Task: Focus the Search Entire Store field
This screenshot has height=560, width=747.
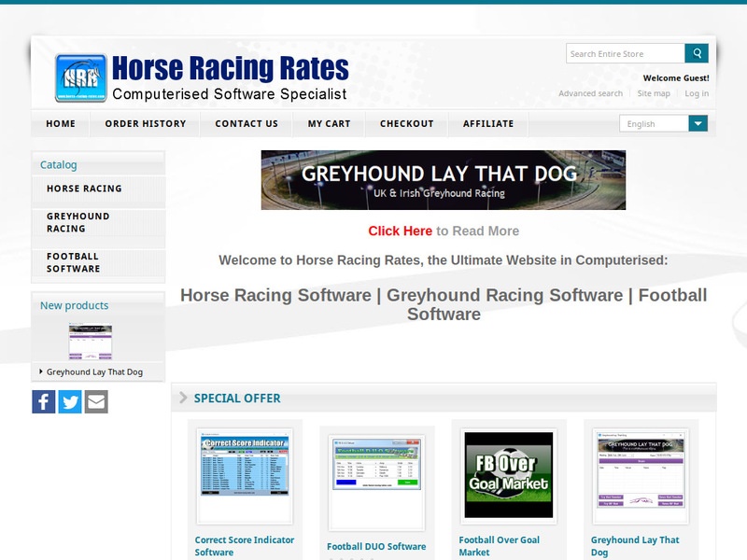Action: (x=626, y=53)
